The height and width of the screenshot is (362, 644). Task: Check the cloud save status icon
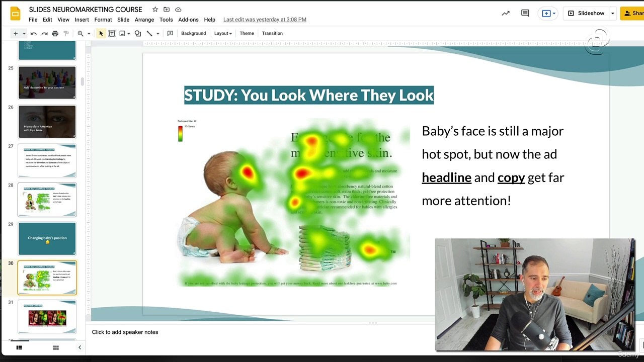pos(178,9)
